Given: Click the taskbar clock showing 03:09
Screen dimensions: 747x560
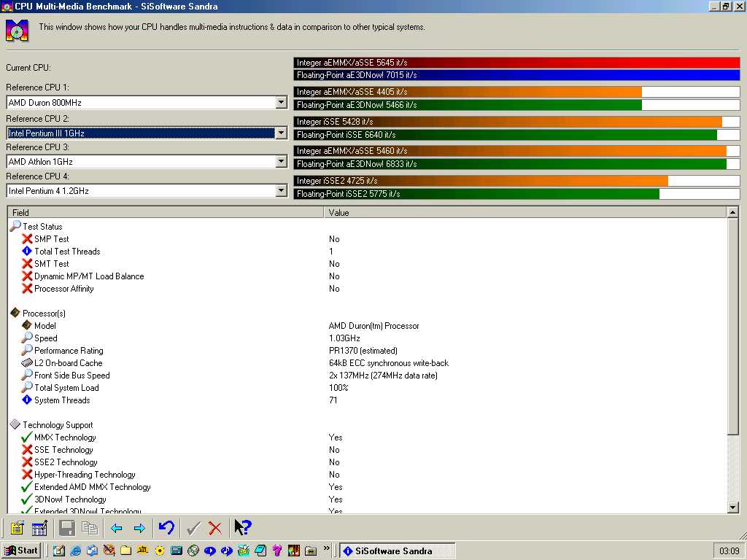Looking at the screenshot, I should click(x=729, y=551).
